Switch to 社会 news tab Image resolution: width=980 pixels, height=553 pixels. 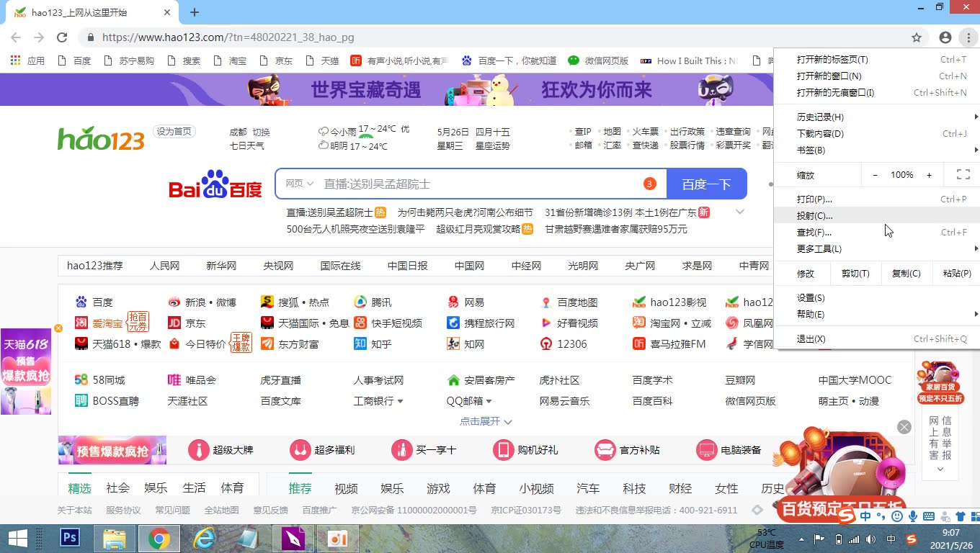117,488
